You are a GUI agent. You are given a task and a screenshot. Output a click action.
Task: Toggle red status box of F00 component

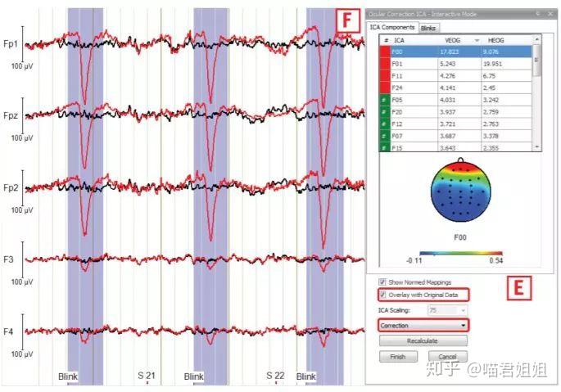pyautogui.click(x=385, y=52)
